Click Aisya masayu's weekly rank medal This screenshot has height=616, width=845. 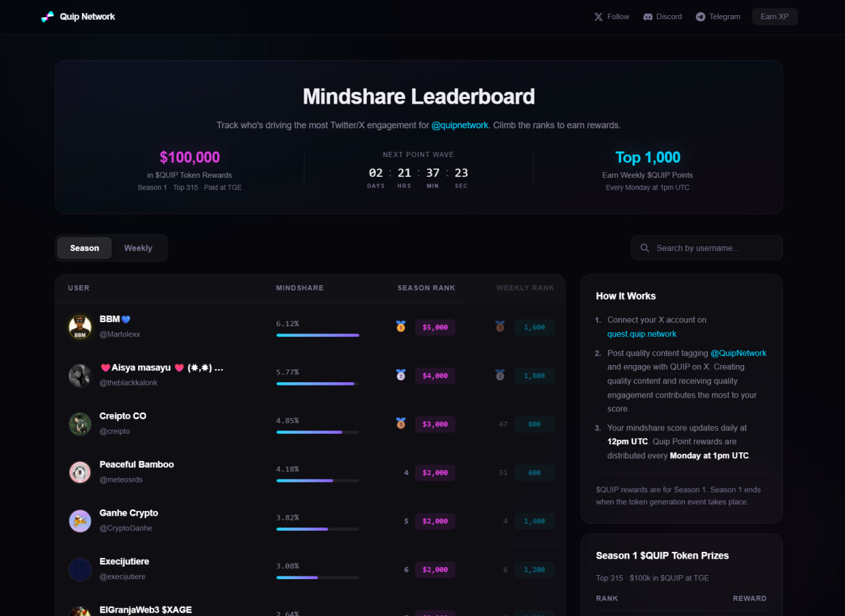point(500,374)
